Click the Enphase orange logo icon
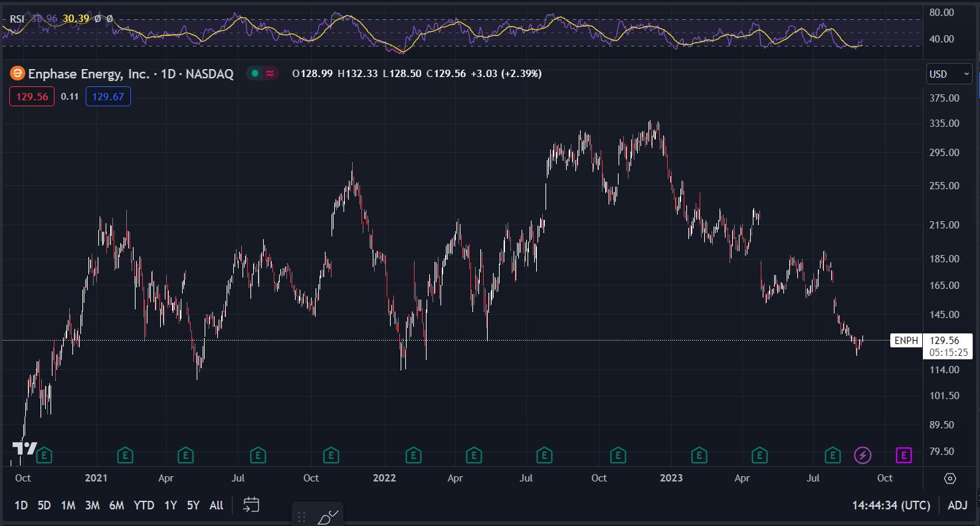 [x=17, y=74]
